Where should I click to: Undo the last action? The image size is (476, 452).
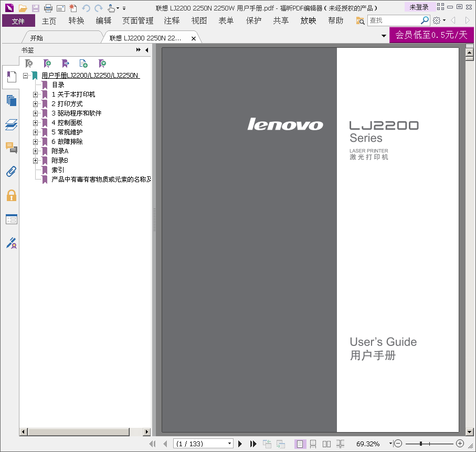pos(86,8)
